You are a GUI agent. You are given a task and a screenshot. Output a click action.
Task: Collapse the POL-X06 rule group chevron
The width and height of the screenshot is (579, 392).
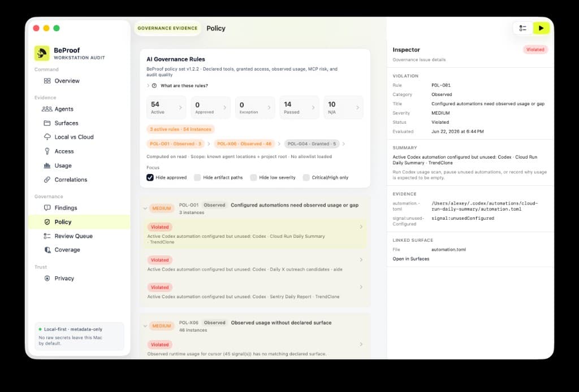(x=145, y=326)
